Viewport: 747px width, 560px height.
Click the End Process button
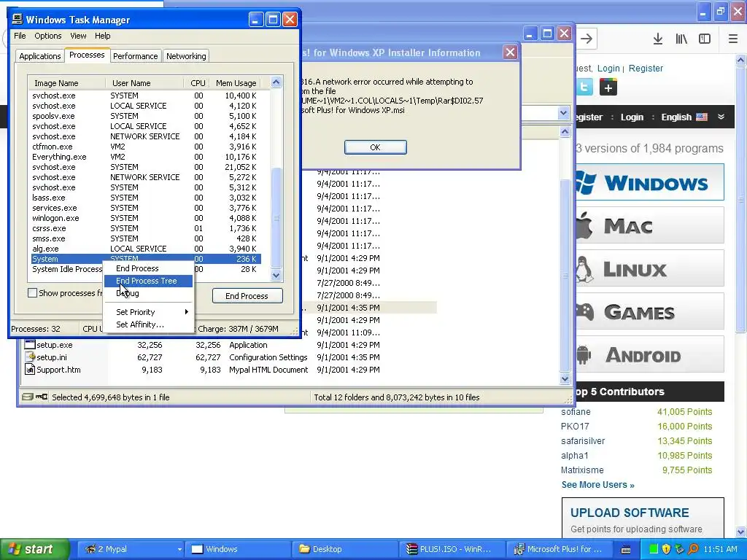247,296
